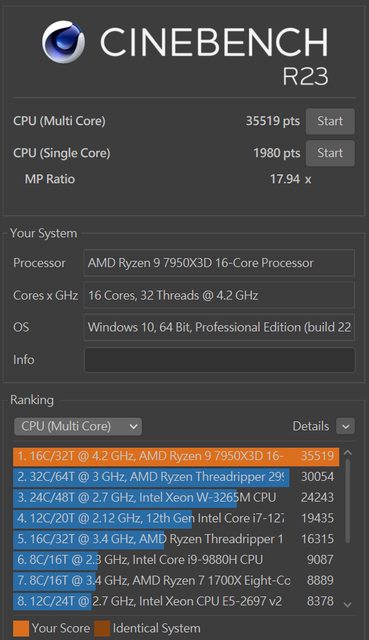Start the CPU Multi Core benchmark
Viewport: 369px width, 640px height.
click(x=330, y=121)
